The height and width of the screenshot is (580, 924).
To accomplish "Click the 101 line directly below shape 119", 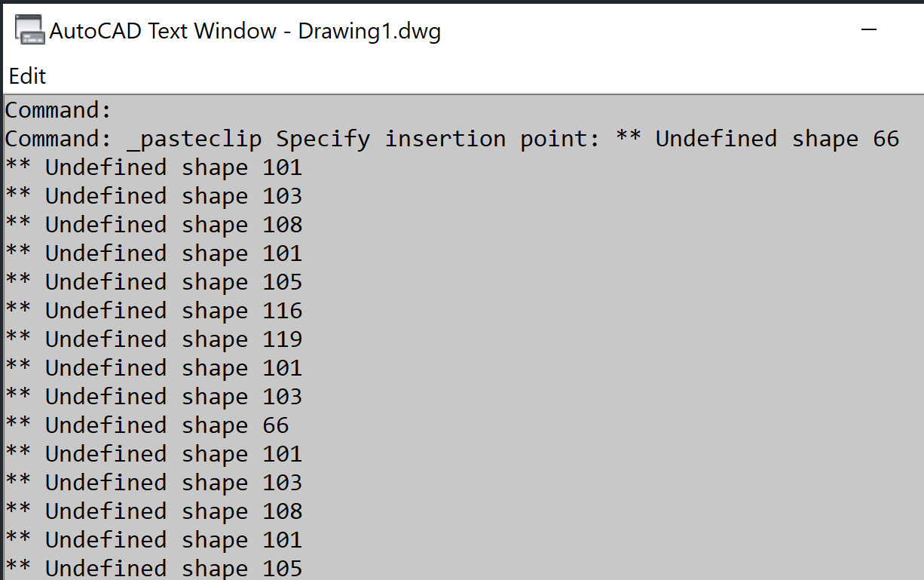I will click(x=154, y=368).
